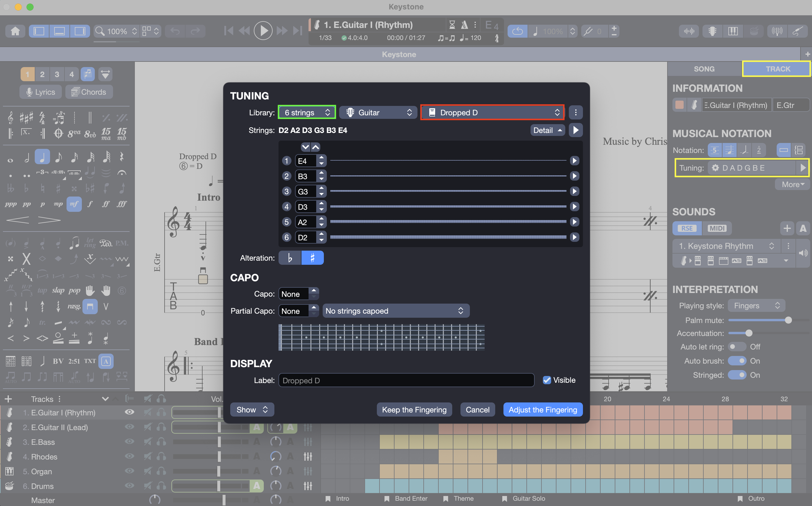The height and width of the screenshot is (506, 812).
Task: Raise all strings with the up chevron
Action: tap(316, 147)
